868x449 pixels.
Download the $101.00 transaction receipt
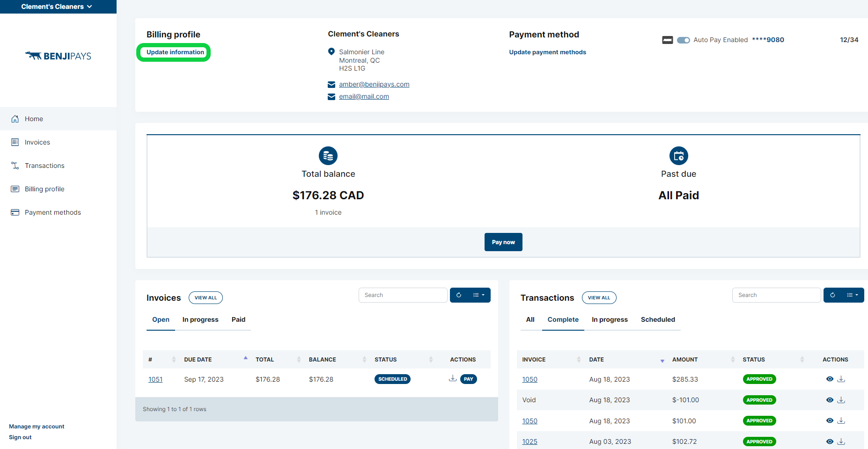841,420
